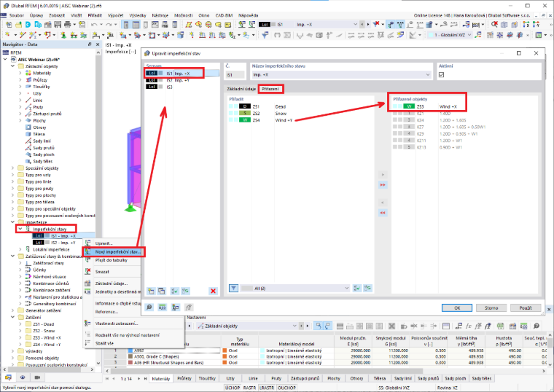This screenshot has height=392, width=554.
Task: Click the double right arrow assign-all button
Action: click(x=383, y=184)
